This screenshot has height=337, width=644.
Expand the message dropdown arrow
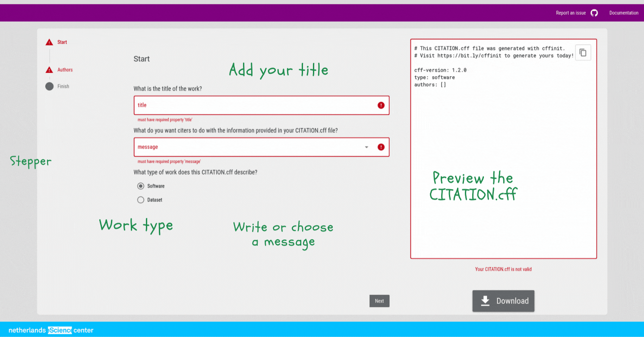pos(366,147)
